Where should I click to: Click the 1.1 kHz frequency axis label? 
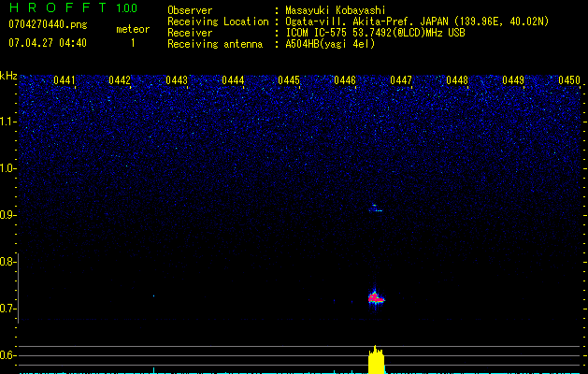point(8,121)
